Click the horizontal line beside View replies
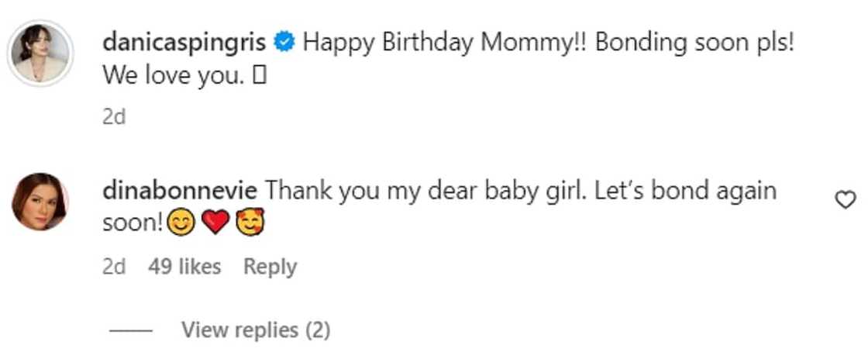The image size is (868, 359). (x=133, y=331)
